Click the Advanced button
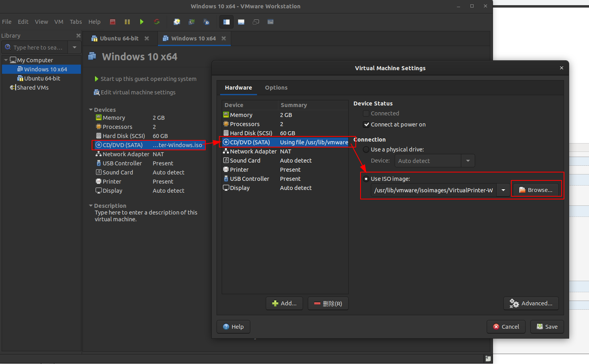The height and width of the screenshot is (364, 589). click(531, 303)
